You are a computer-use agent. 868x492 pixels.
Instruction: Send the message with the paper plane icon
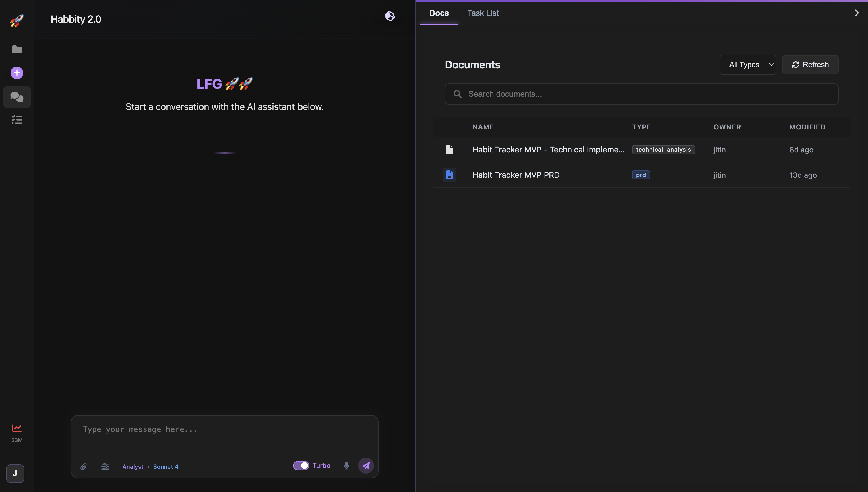366,465
